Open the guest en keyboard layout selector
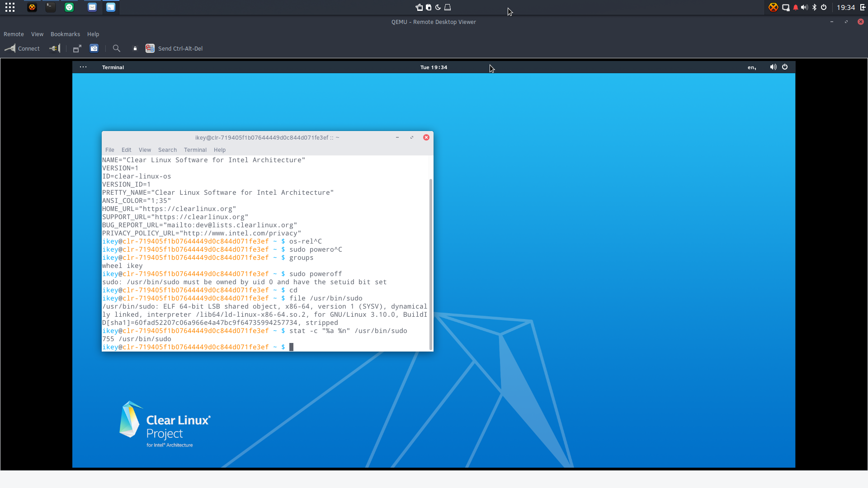868x488 pixels. pos(752,67)
